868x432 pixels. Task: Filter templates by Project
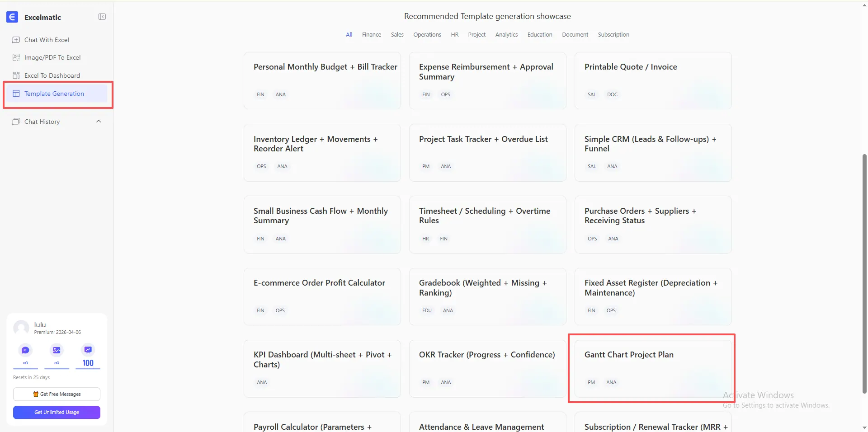tap(477, 35)
